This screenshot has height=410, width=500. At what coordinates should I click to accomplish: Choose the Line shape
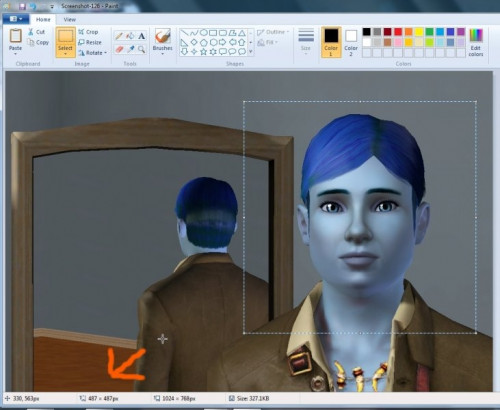point(184,33)
